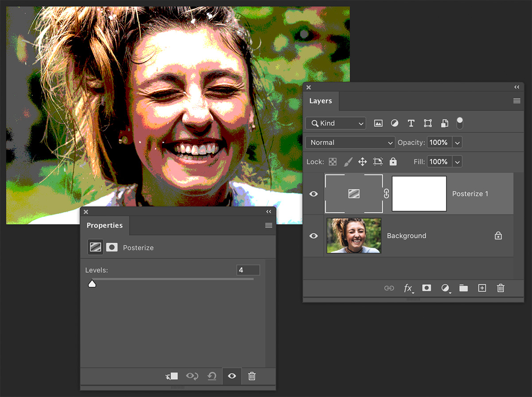Open the layer styles fx menu

(408, 288)
